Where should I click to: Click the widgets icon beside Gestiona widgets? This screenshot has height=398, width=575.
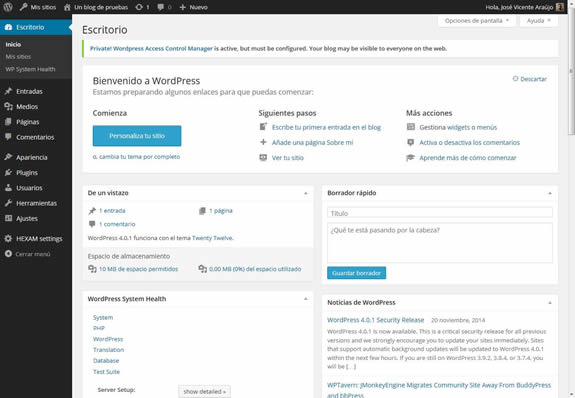(x=411, y=127)
